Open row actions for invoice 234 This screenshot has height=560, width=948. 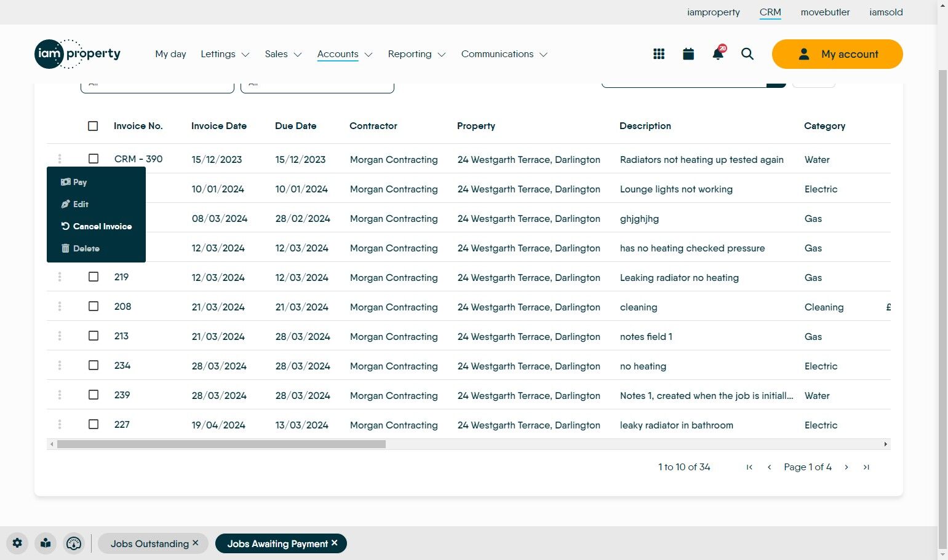[60, 365]
